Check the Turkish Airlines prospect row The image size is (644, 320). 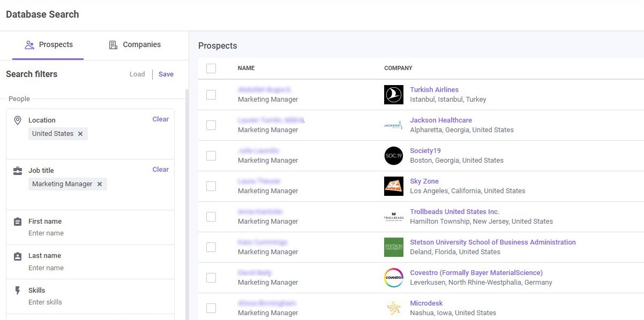[x=211, y=95]
